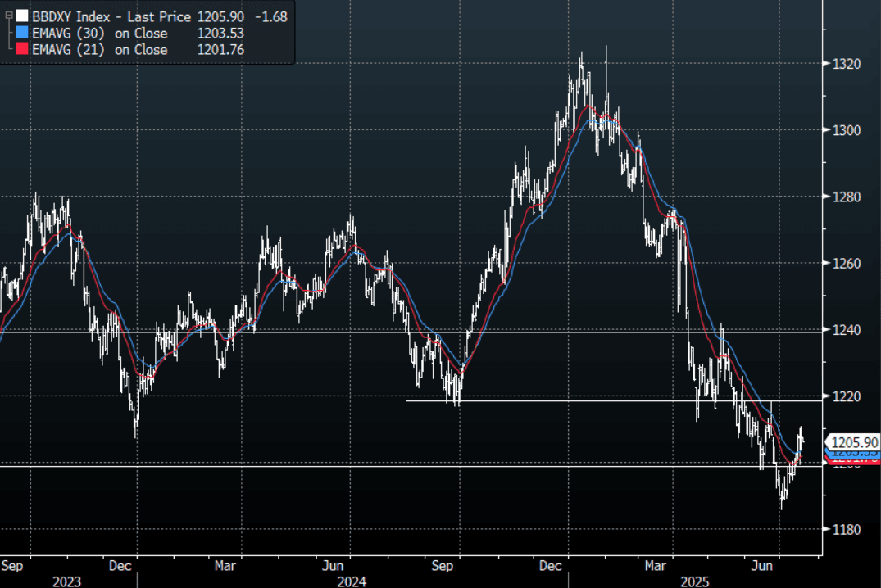Select the BBDXY Index - Last Price label
The image size is (881, 588).
coord(111,16)
